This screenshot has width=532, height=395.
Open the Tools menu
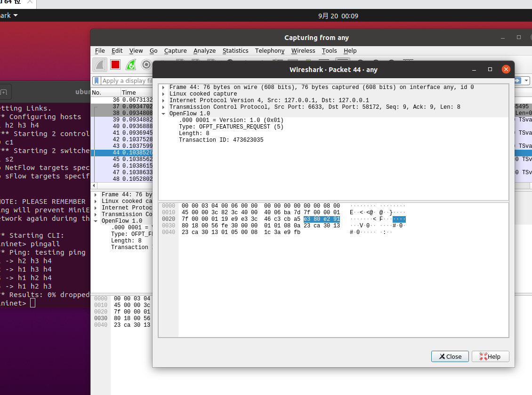pos(330,50)
